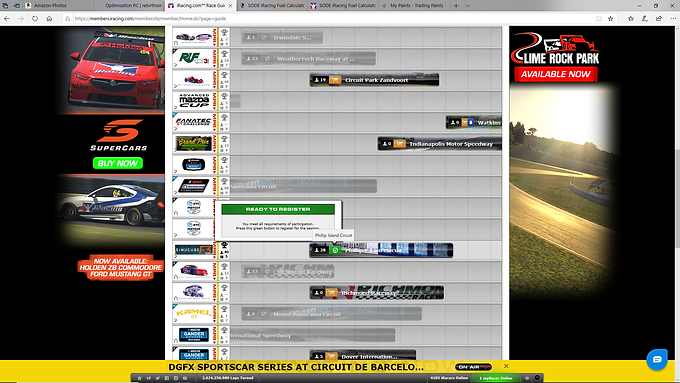Open the round icon at status bar end
This screenshot has height=383, width=680.
537,378
